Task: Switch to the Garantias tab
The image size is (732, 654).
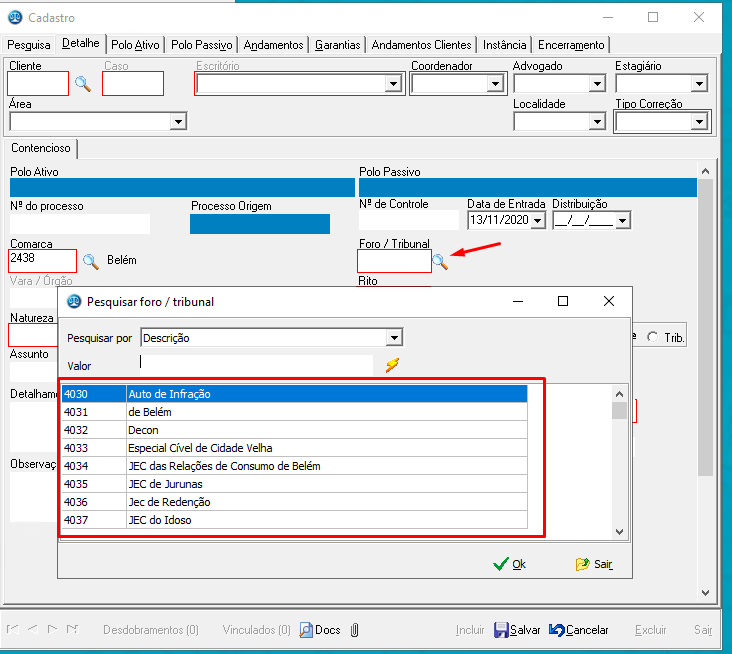Action: pyautogui.click(x=338, y=45)
